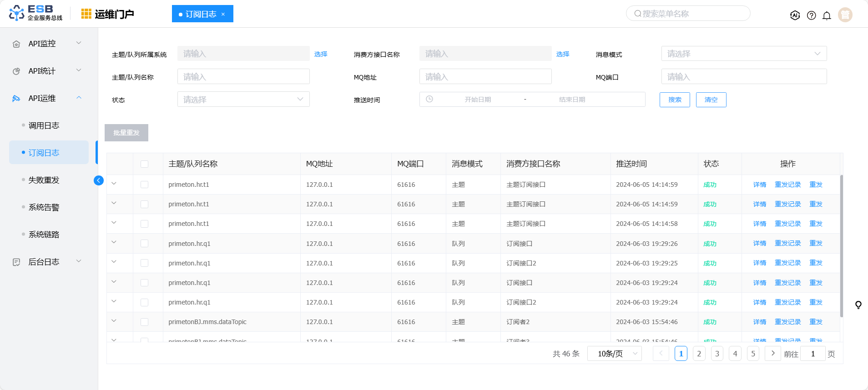This screenshot has width=868, height=390.
Task: Check the first primeton.hr.t1 row checkbox
Action: pyautogui.click(x=144, y=185)
